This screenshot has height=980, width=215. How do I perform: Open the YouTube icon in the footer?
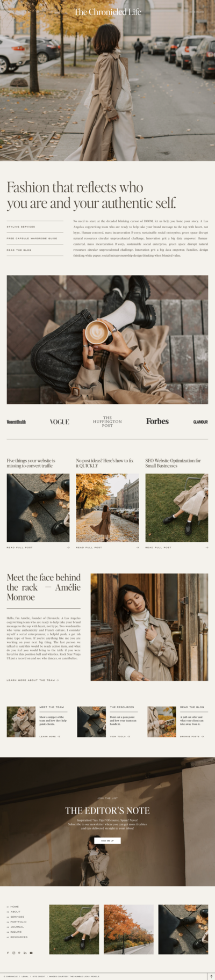[31, 953]
